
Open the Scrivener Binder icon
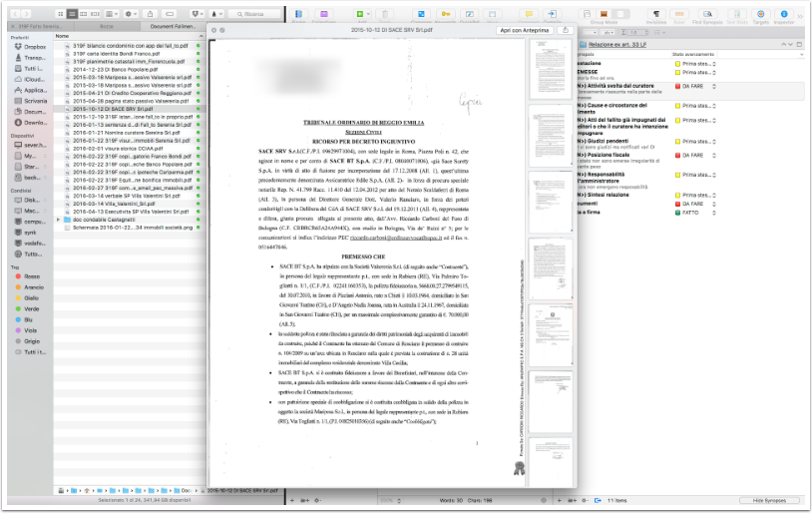(x=299, y=15)
